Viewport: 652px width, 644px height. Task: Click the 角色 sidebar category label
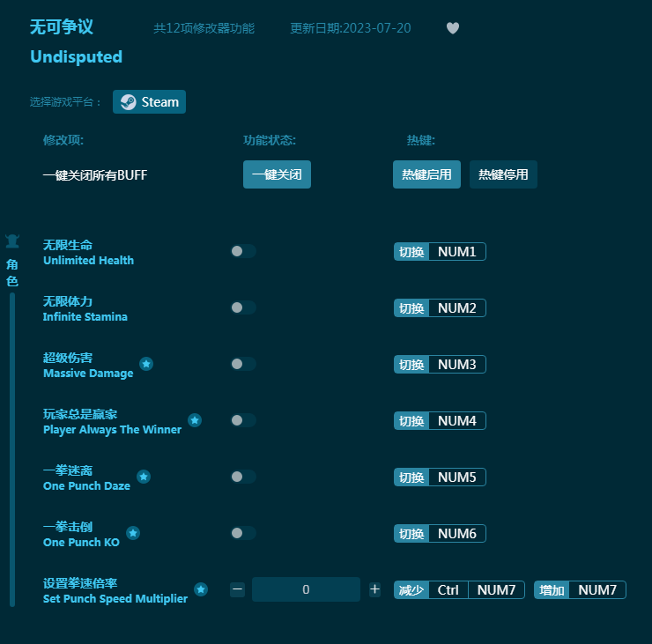tap(12, 272)
